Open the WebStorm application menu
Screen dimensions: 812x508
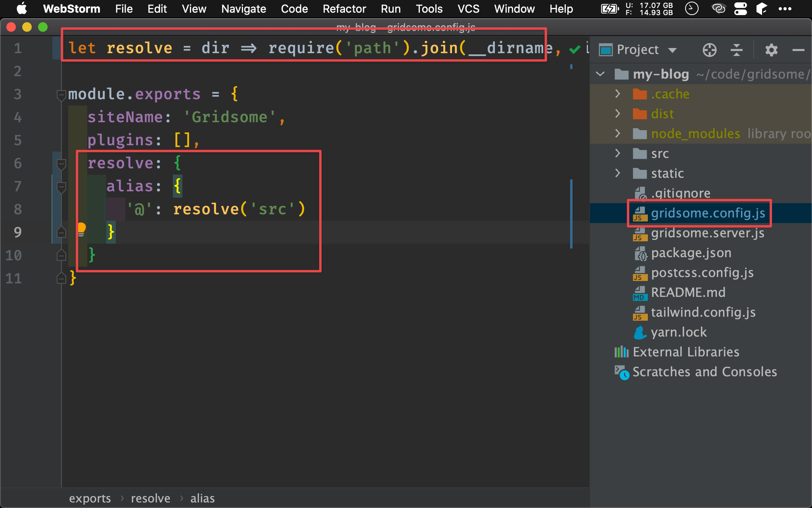pyautogui.click(x=71, y=9)
